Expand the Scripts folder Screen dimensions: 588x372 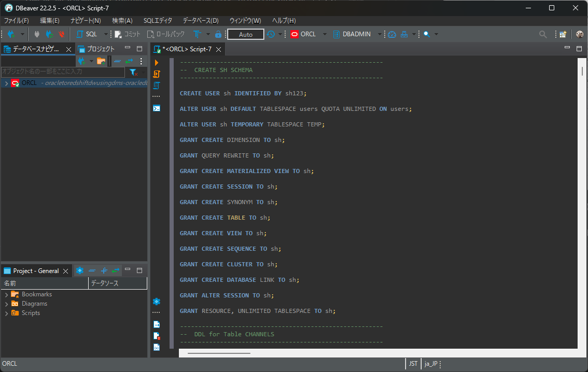[6, 313]
